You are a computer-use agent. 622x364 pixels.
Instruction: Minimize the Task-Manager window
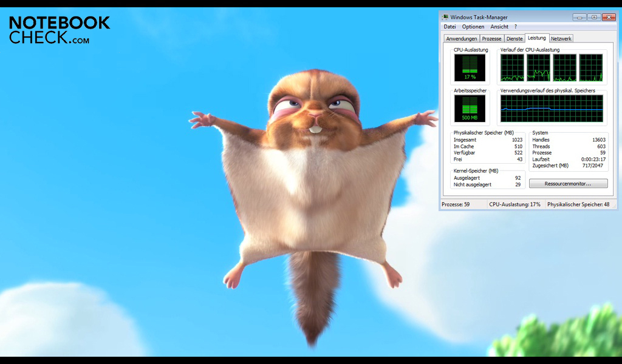(x=579, y=18)
